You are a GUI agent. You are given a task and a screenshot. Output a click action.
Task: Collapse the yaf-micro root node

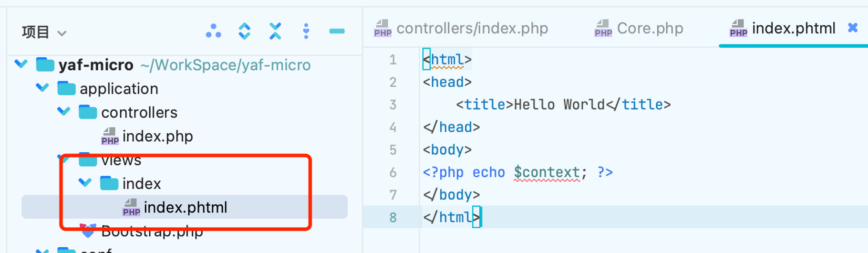(x=21, y=63)
